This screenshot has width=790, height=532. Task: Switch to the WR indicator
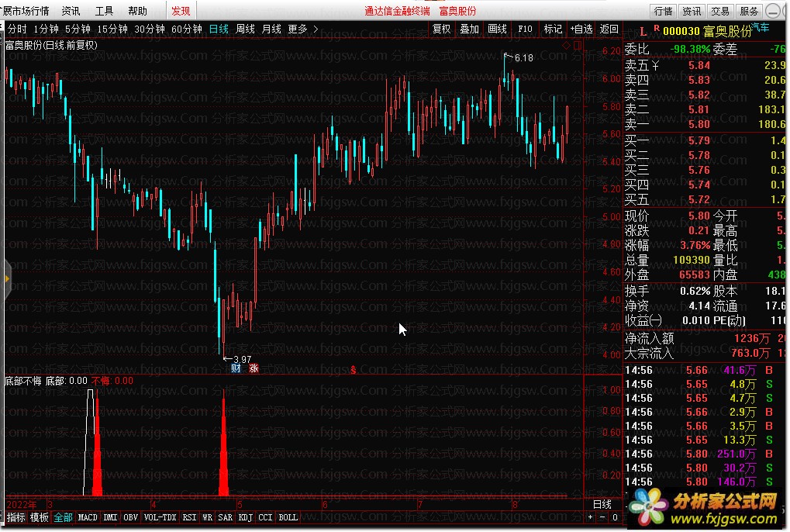207,517
